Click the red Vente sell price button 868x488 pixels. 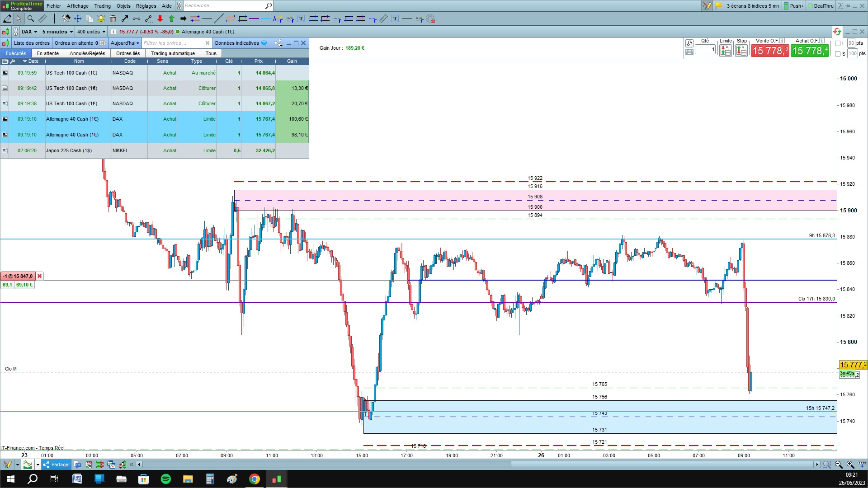[769, 51]
